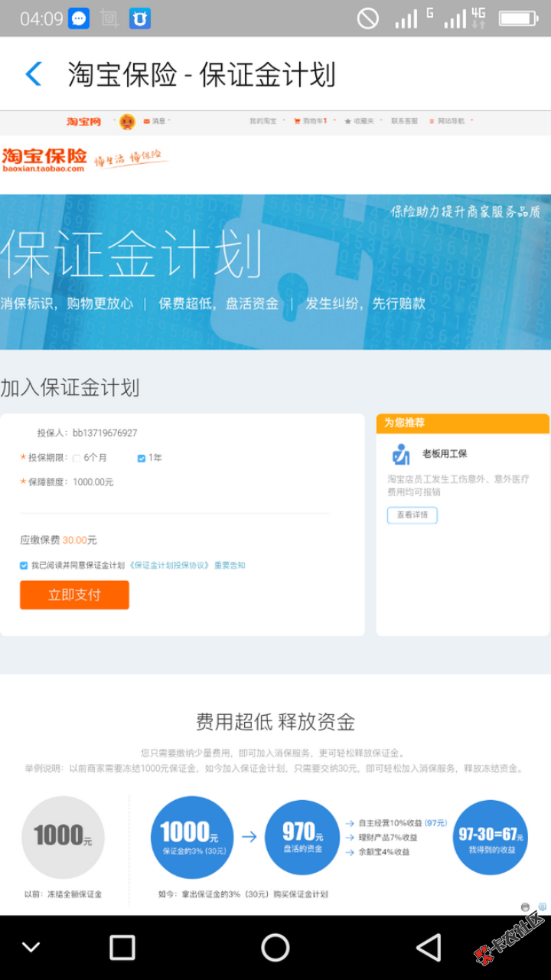Tap the Android recents square button
This screenshot has height=980, width=551.
(x=122, y=947)
